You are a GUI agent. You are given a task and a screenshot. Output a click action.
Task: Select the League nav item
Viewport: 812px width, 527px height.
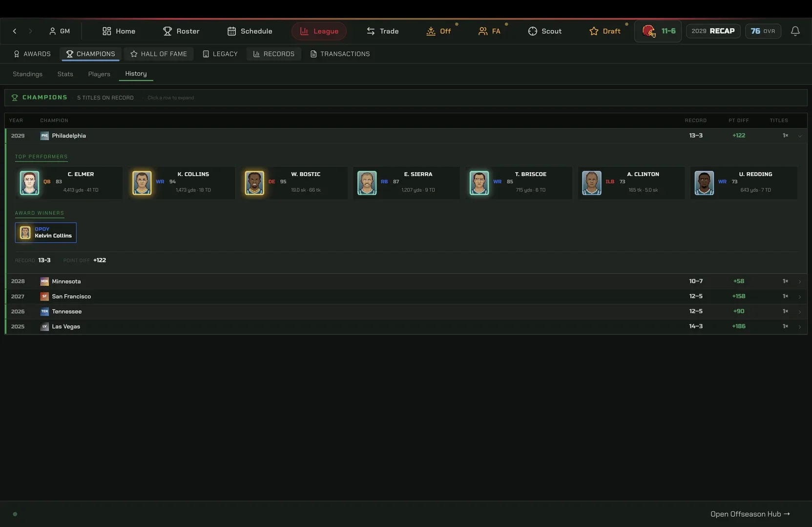coord(319,31)
